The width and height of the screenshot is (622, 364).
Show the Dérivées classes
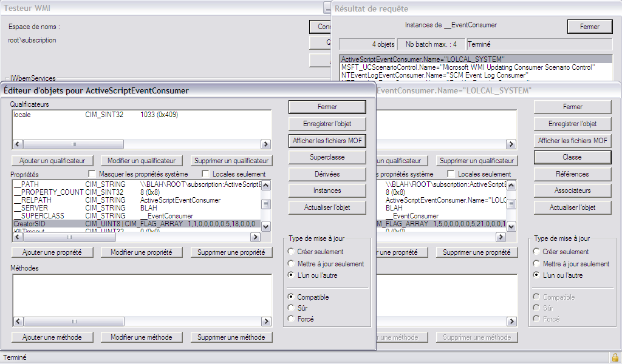(327, 174)
